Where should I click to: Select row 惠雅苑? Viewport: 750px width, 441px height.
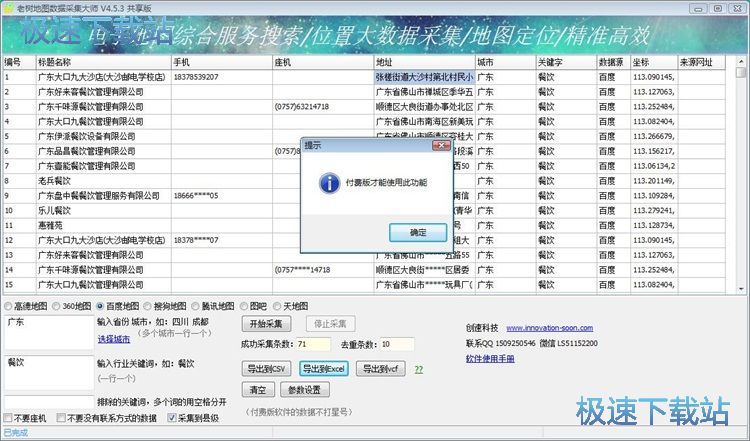364,225
